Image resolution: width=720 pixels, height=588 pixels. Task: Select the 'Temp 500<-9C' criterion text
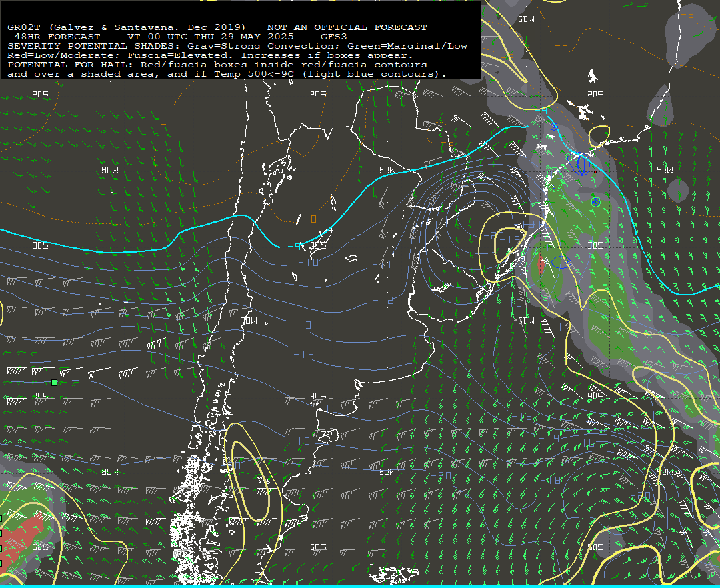pyautogui.click(x=254, y=74)
